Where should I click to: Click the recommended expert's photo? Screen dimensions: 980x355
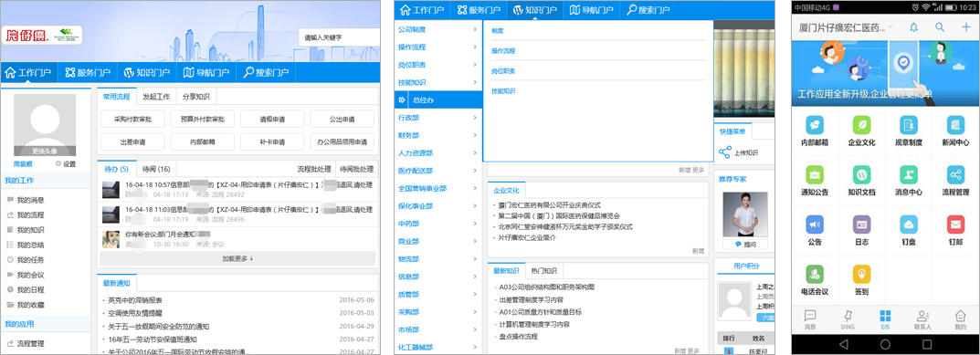pyautogui.click(x=744, y=214)
